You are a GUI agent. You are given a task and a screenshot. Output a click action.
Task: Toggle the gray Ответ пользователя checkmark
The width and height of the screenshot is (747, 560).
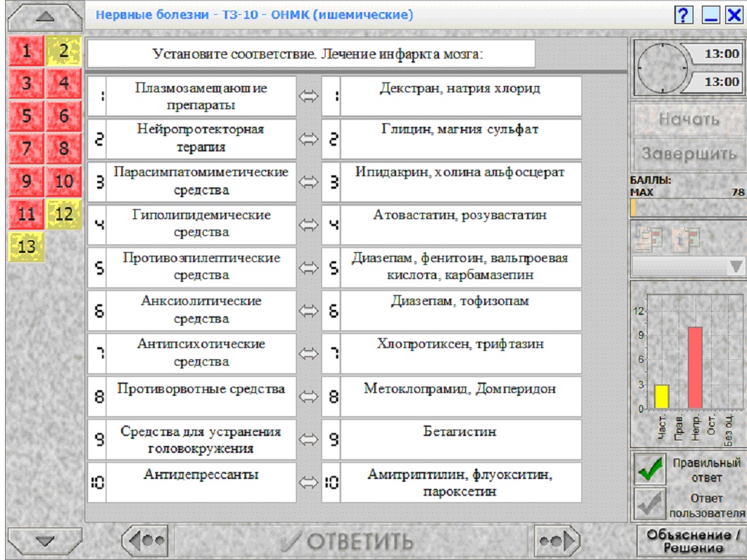650,504
